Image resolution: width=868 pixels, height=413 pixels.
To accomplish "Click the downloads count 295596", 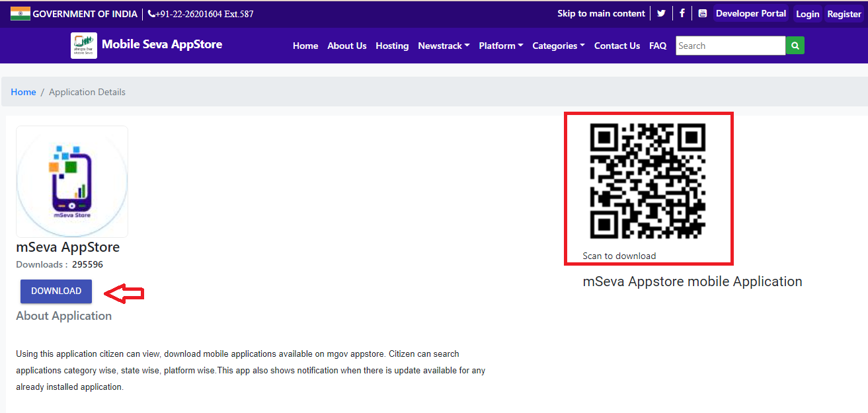I will tap(87, 264).
